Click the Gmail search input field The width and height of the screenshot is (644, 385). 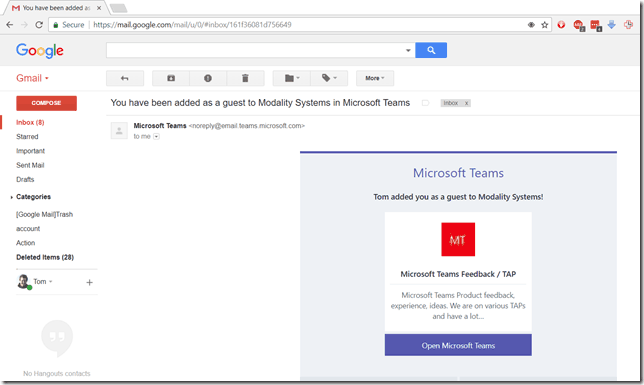[255, 50]
